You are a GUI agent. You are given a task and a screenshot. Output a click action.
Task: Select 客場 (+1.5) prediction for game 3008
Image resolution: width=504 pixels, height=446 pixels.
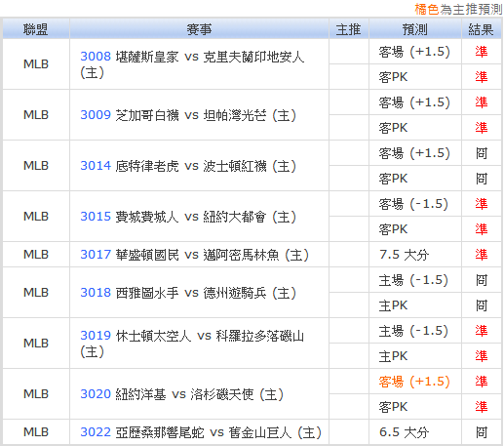click(414, 52)
